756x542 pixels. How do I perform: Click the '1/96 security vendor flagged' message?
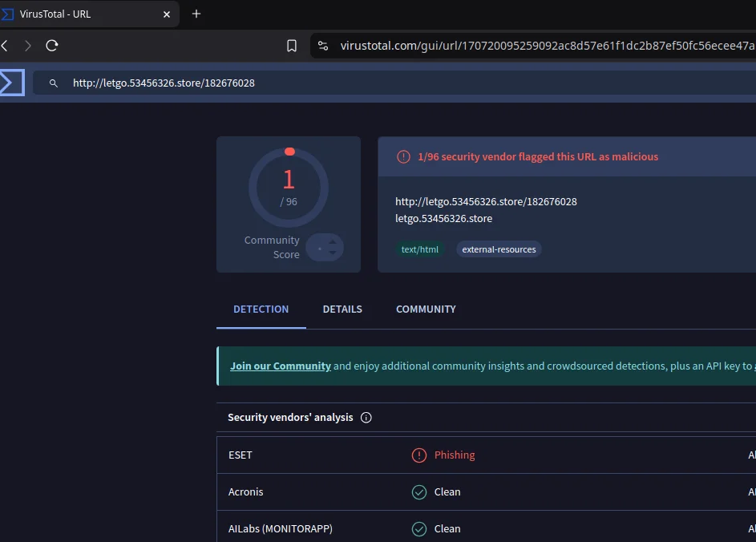tap(538, 156)
